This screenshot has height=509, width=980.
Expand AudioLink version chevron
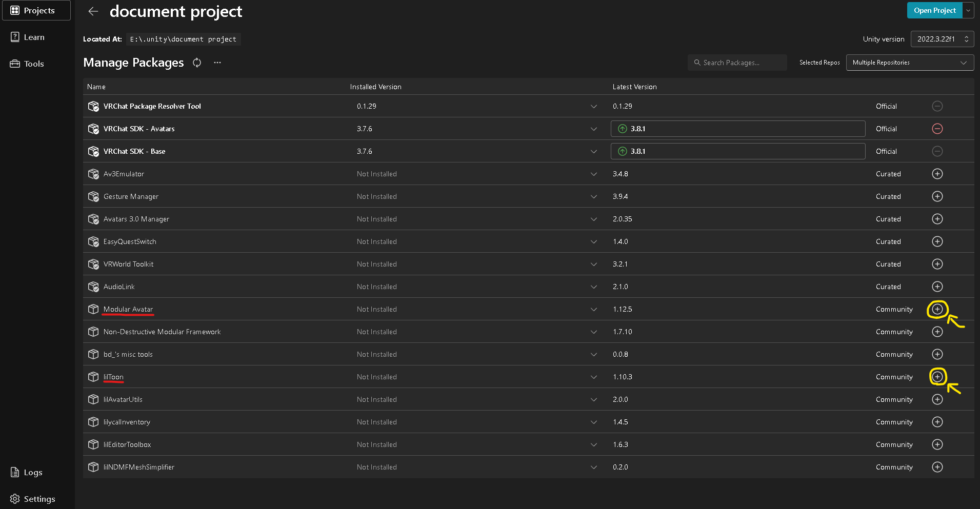(594, 287)
